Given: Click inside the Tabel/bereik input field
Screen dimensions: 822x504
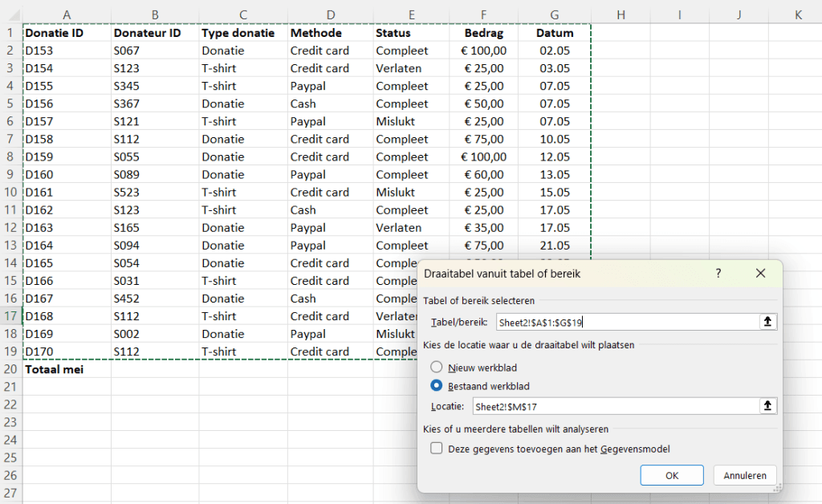Looking at the screenshot, I should point(626,322).
